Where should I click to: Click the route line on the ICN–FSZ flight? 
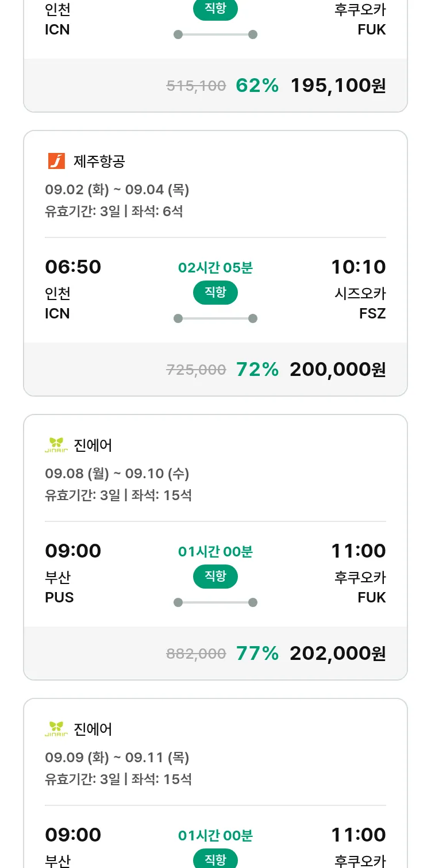click(215, 318)
